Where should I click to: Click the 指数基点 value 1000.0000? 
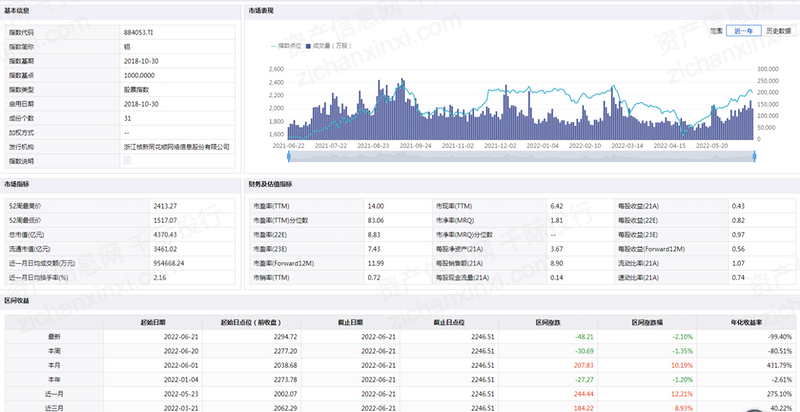[x=139, y=75]
